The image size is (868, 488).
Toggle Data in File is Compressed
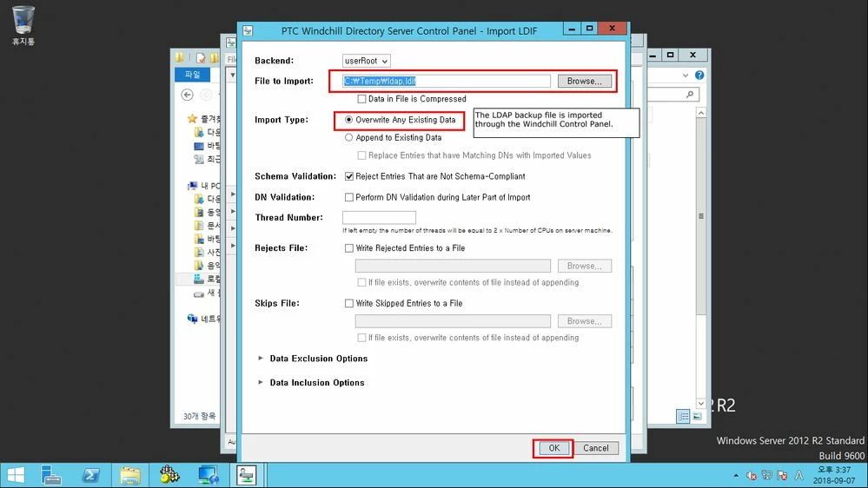361,99
